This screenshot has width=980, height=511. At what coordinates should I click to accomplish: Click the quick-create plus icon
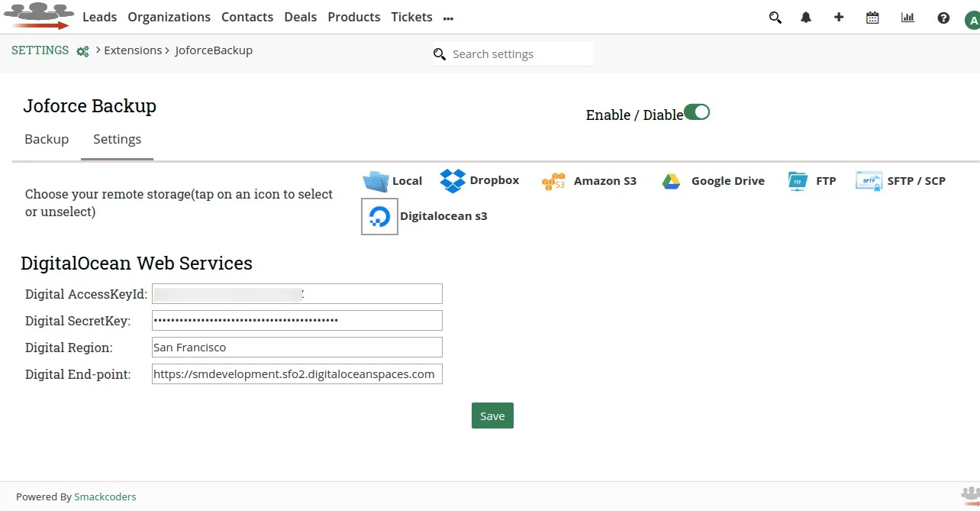839,17
